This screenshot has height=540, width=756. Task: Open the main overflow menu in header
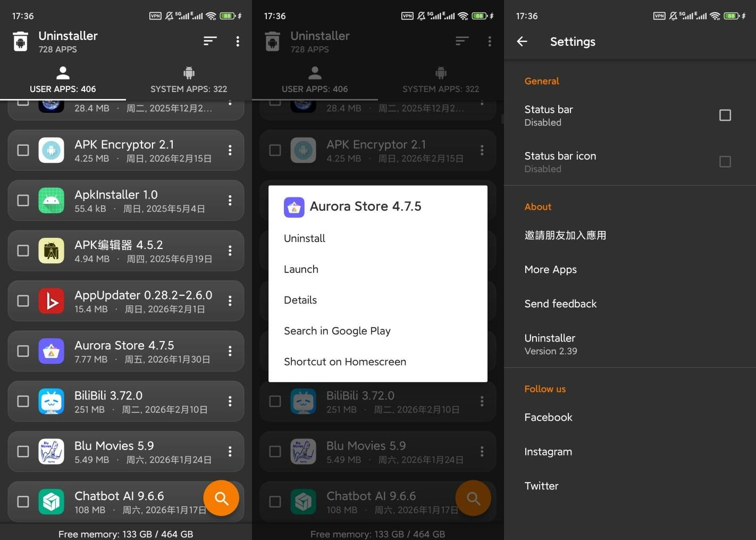point(238,41)
